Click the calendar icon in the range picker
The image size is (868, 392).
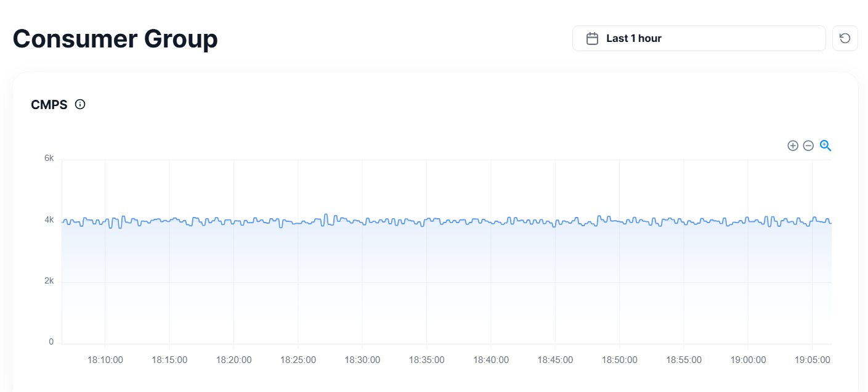click(592, 38)
